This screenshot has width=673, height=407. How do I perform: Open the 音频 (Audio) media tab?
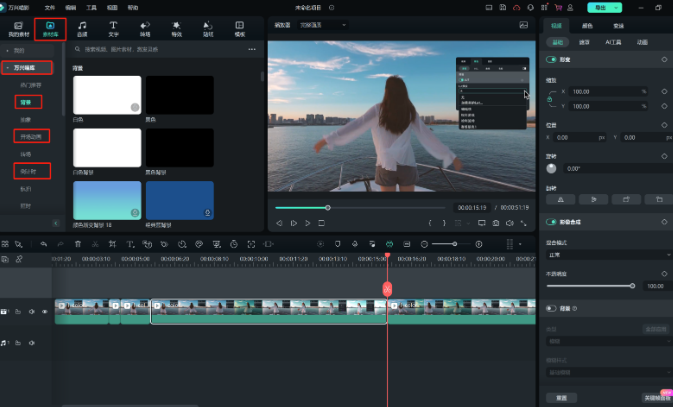click(82, 27)
